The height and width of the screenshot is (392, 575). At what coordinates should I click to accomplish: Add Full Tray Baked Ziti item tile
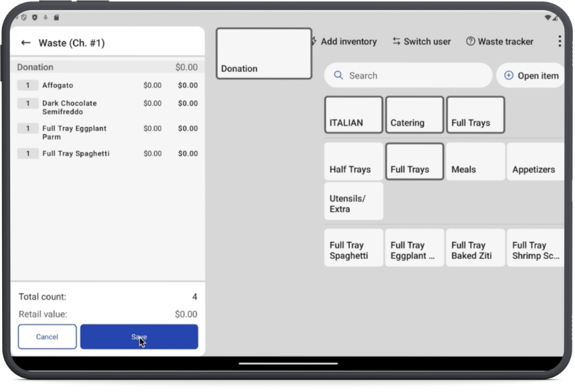[475, 248]
